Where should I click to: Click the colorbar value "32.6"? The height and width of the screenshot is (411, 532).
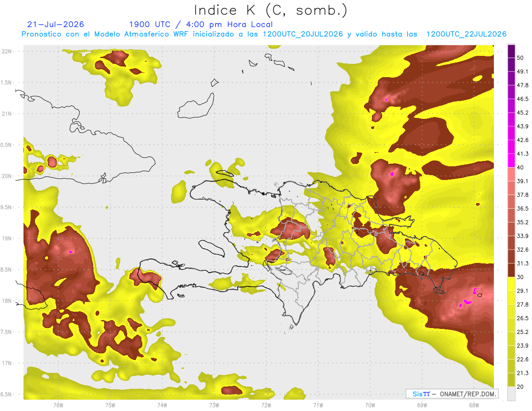[x=523, y=250]
